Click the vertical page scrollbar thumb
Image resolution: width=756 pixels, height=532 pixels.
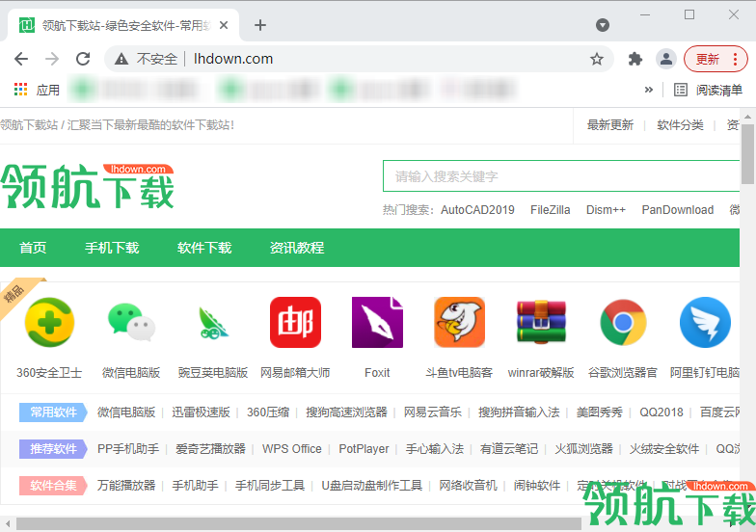click(x=748, y=154)
